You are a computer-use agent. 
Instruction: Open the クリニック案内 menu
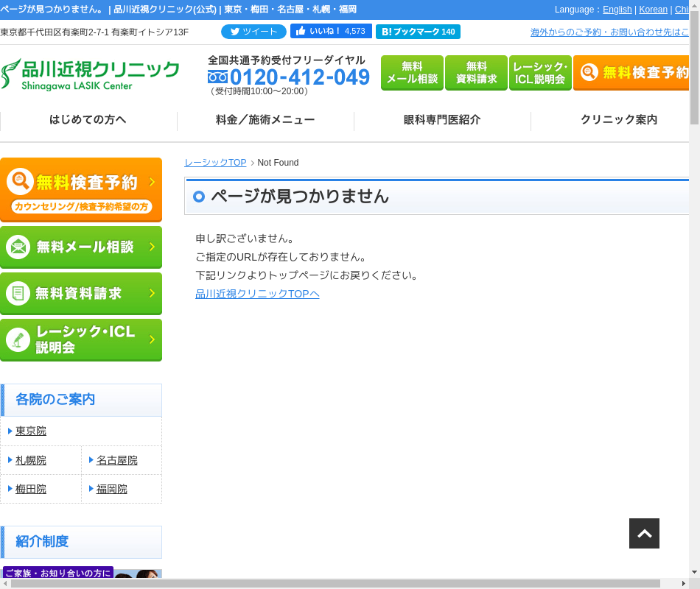619,119
